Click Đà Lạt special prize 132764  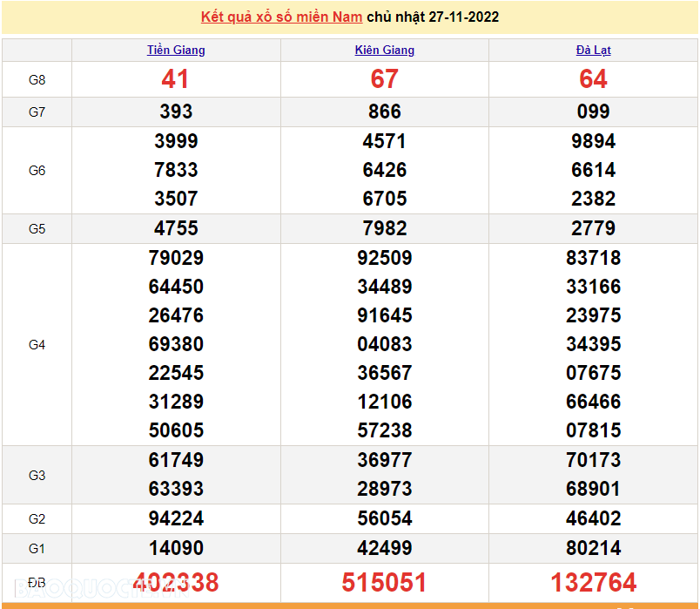(593, 583)
